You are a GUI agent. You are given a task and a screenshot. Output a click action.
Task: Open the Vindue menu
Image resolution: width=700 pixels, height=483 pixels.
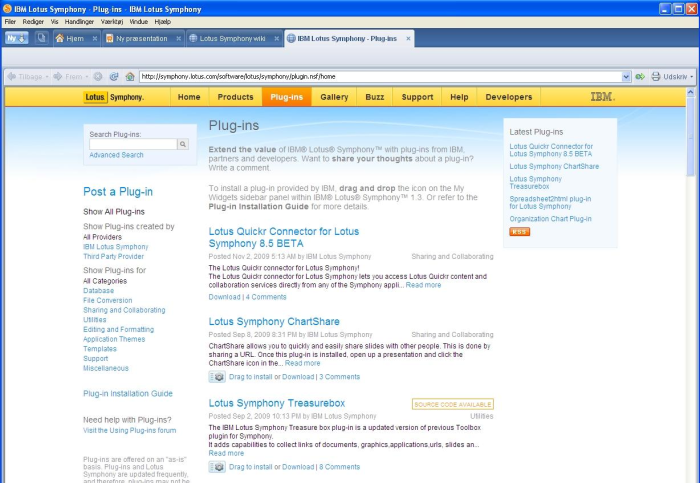tap(138, 21)
